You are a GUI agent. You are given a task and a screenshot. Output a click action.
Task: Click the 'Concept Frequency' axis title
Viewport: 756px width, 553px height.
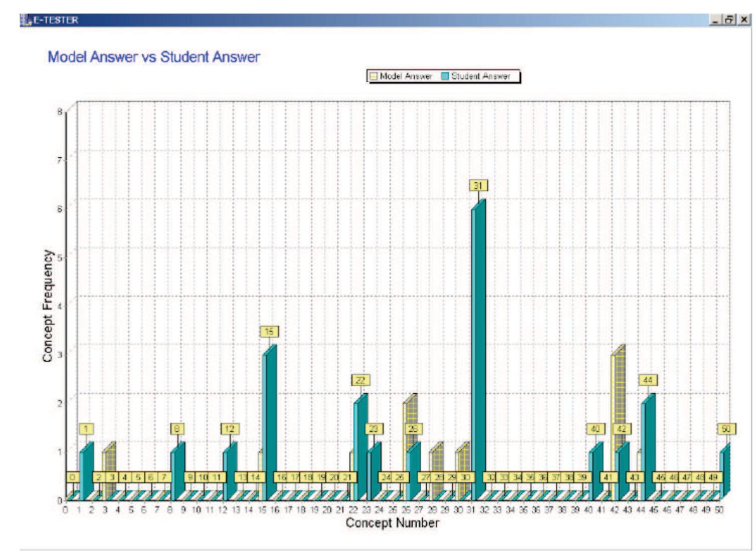coord(47,306)
